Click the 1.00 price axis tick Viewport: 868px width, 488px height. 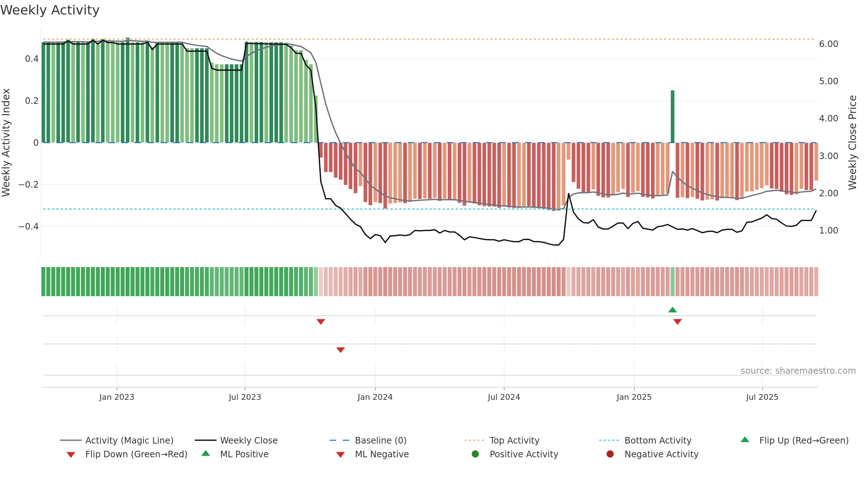pyautogui.click(x=829, y=231)
